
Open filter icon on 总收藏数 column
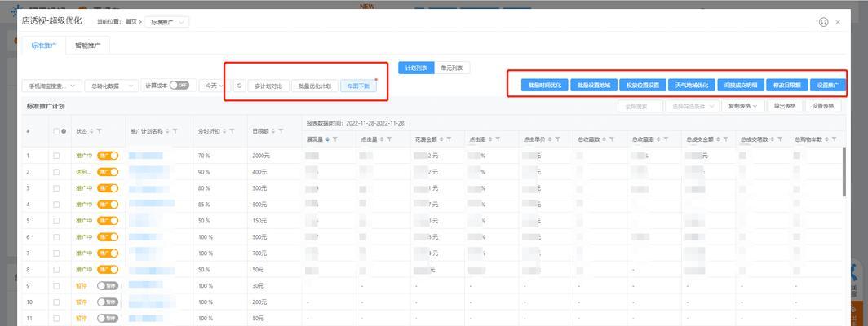coord(612,139)
